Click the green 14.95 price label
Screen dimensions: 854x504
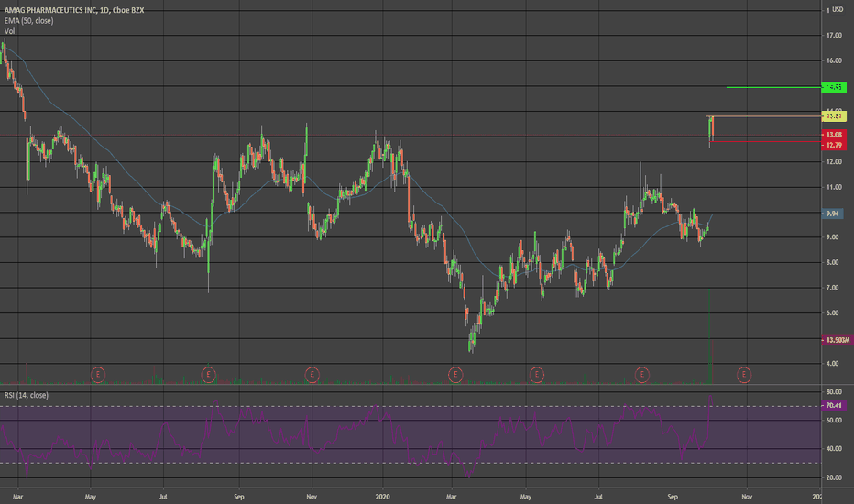point(834,87)
